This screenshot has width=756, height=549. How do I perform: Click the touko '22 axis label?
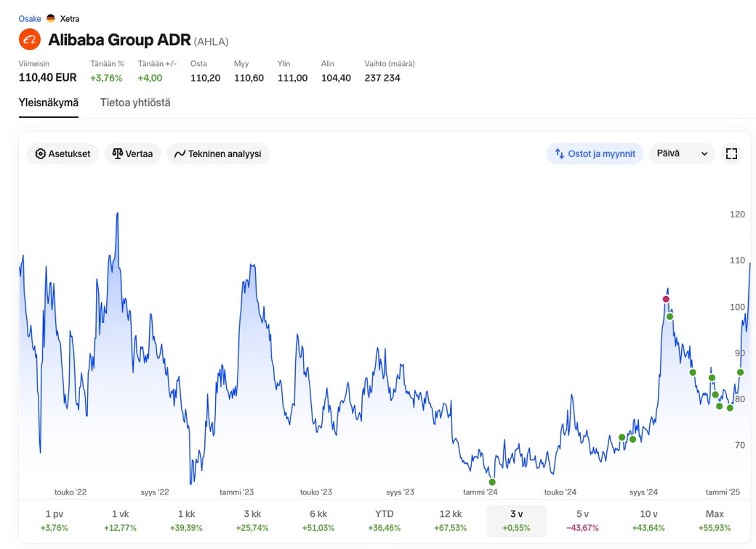pos(71,492)
